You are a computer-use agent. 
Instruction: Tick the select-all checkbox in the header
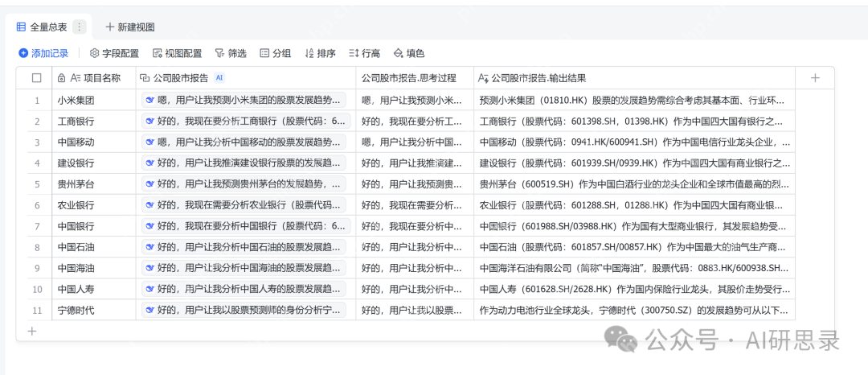pyautogui.click(x=36, y=78)
